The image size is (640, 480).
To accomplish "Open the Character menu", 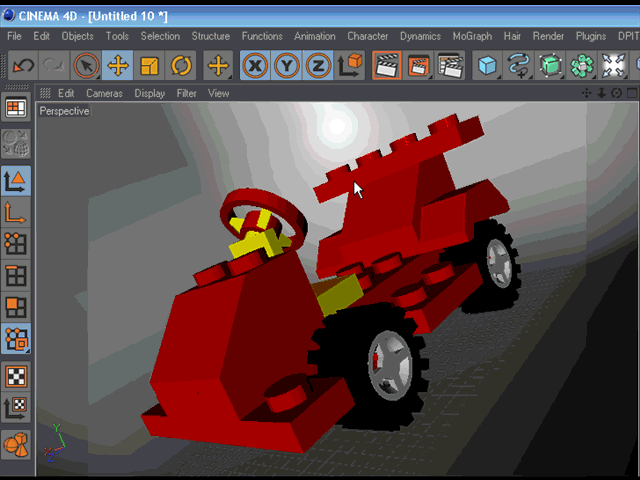I will tap(367, 36).
